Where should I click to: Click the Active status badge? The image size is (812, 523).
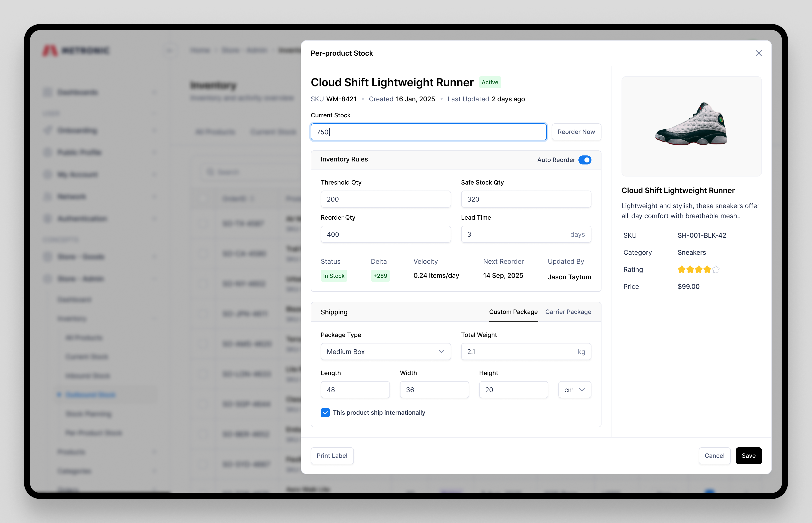click(x=489, y=82)
